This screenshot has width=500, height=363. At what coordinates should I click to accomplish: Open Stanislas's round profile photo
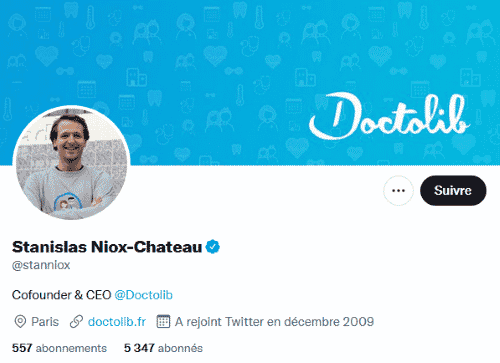[x=71, y=163]
